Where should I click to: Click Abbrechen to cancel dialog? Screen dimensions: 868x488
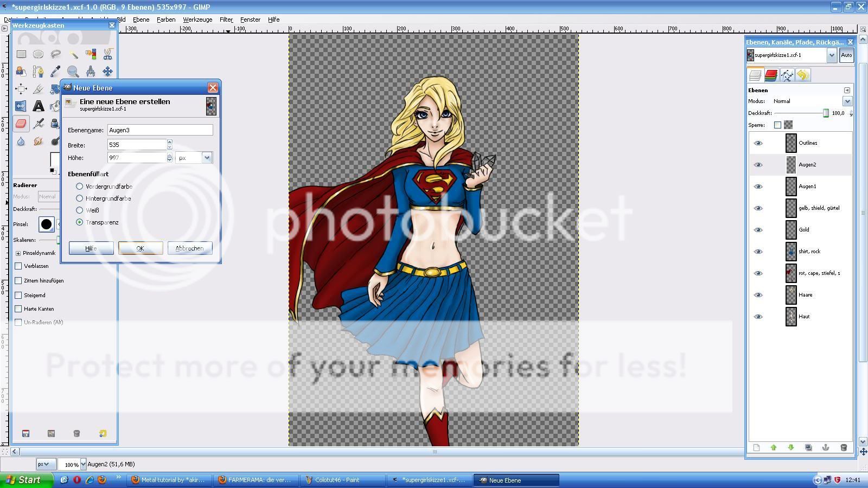(x=189, y=248)
